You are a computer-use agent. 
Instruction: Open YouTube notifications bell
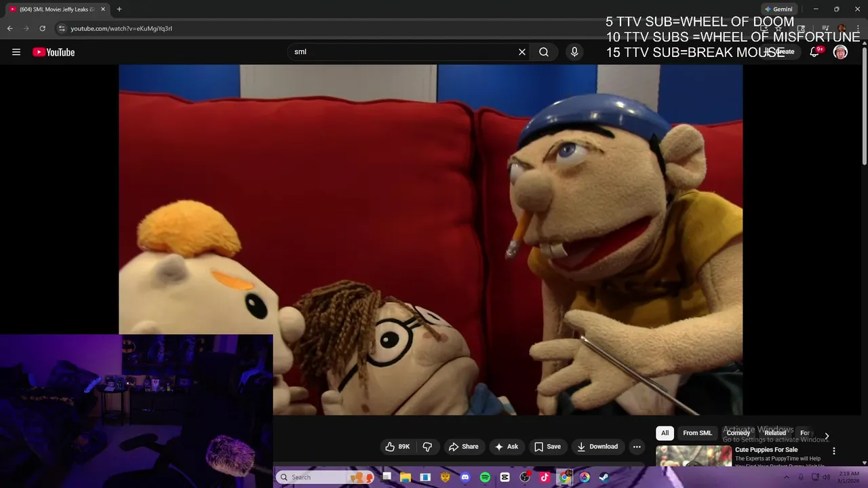[x=814, y=52]
